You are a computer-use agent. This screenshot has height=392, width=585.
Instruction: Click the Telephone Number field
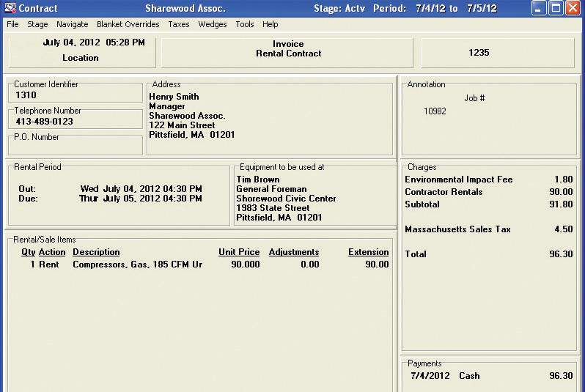[x=76, y=121]
